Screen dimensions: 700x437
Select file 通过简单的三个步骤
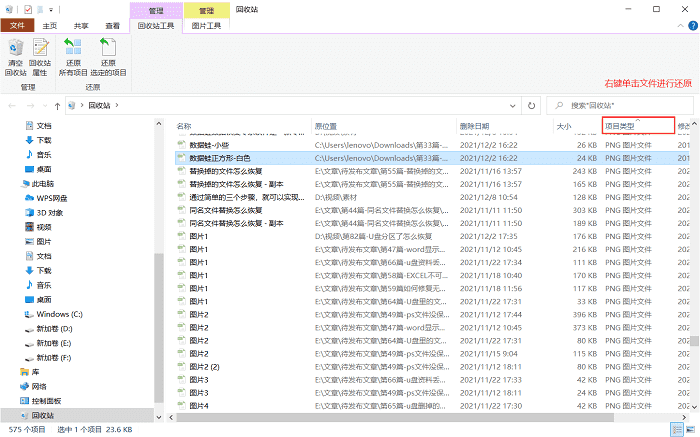pos(247,197)
